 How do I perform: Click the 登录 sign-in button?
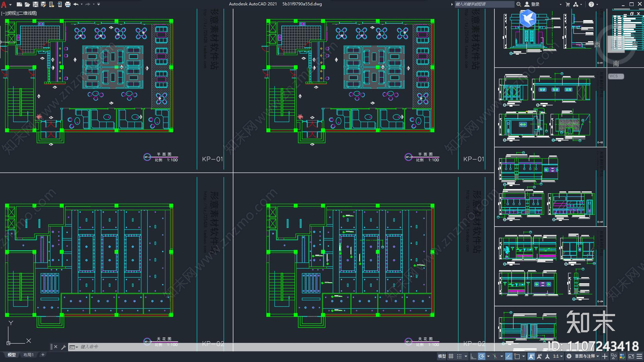click(532, 4)
